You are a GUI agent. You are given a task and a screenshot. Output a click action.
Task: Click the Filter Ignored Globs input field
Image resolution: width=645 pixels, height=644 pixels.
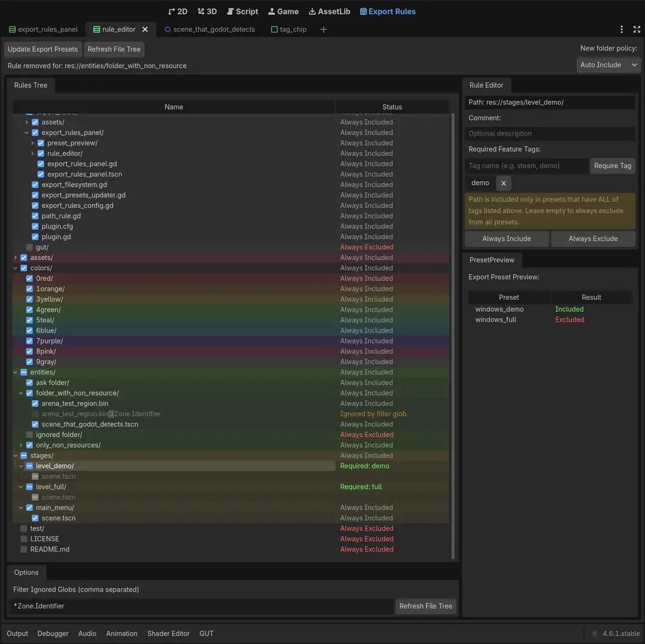(x=197, y=606)
